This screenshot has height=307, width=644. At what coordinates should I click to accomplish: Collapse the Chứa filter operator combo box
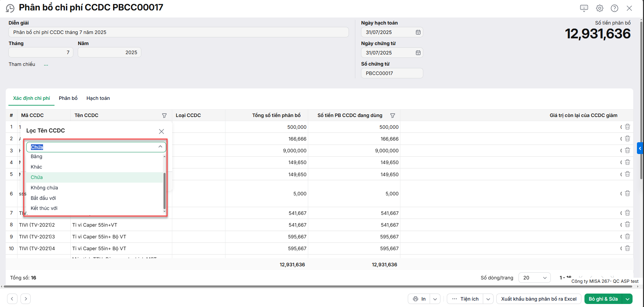point(160,147)
